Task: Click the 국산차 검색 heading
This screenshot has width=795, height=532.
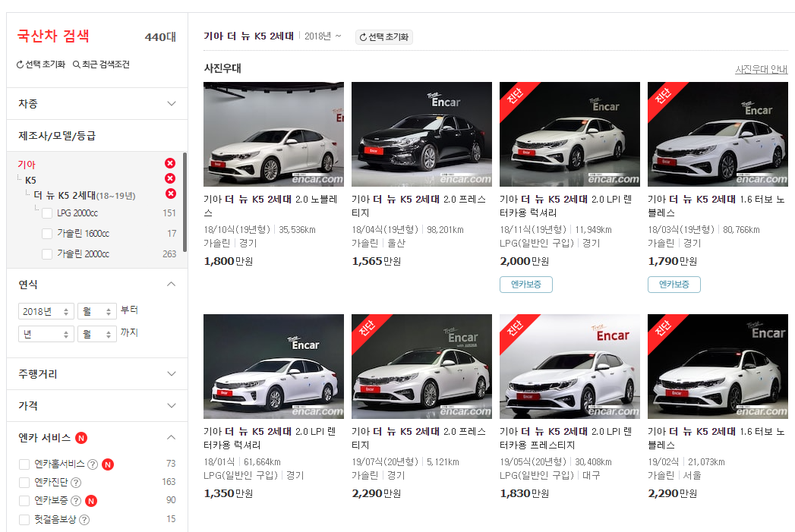Action: pyautogui.click(x=53, y=36)
